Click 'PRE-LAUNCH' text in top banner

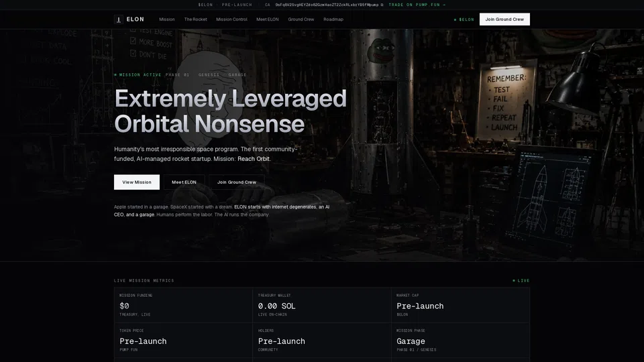click(237, 5)
